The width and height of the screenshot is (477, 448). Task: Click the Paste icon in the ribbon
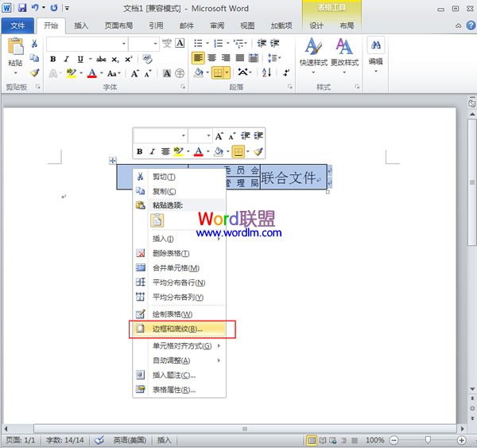[x=15, y=47]
